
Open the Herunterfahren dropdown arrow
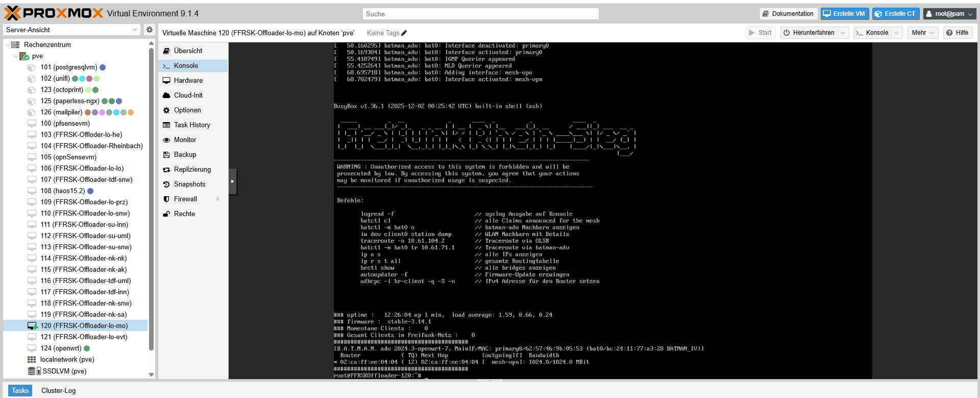843,33
